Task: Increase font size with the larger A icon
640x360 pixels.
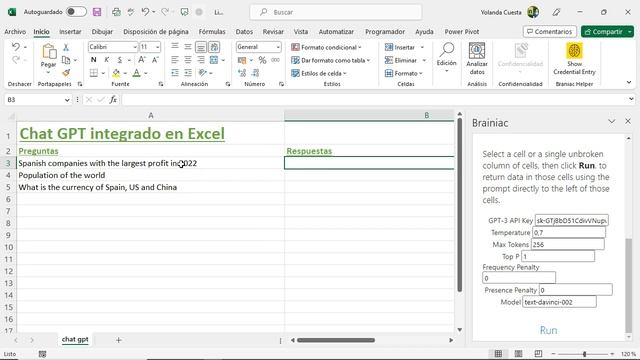Action: pyautogui.click(x=142, y=60)
